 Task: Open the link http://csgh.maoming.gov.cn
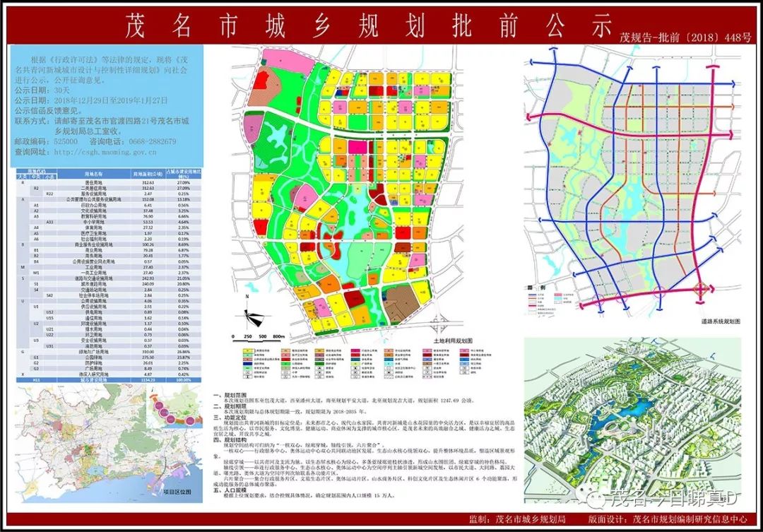pyautogui.click(x=105, y=152)
